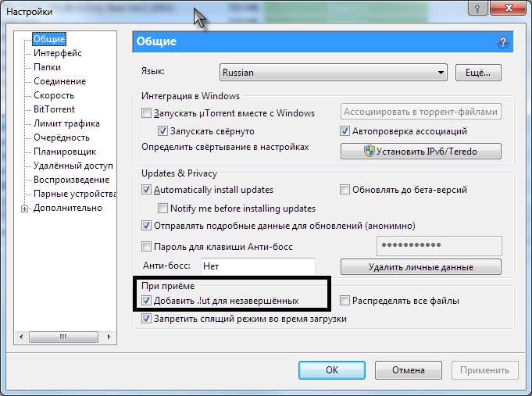Open the Язык dropdown showing Russian
532x396 pixels.
point(333,73)
